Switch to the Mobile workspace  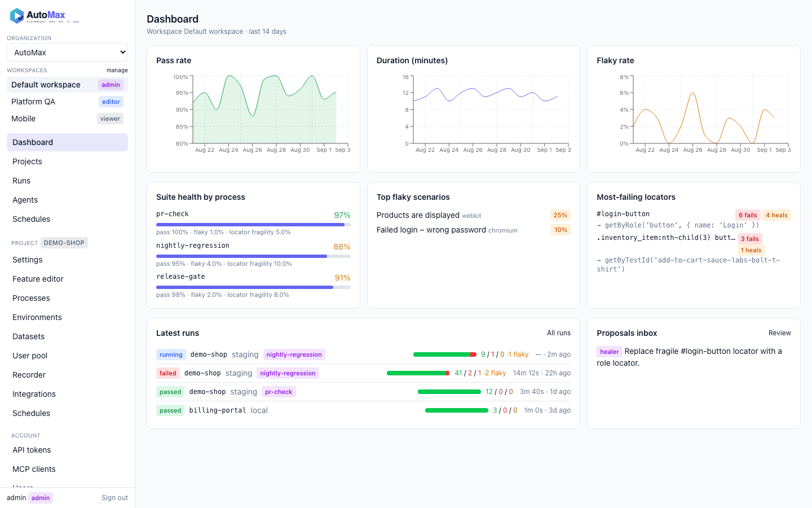[x=67, y=119]
